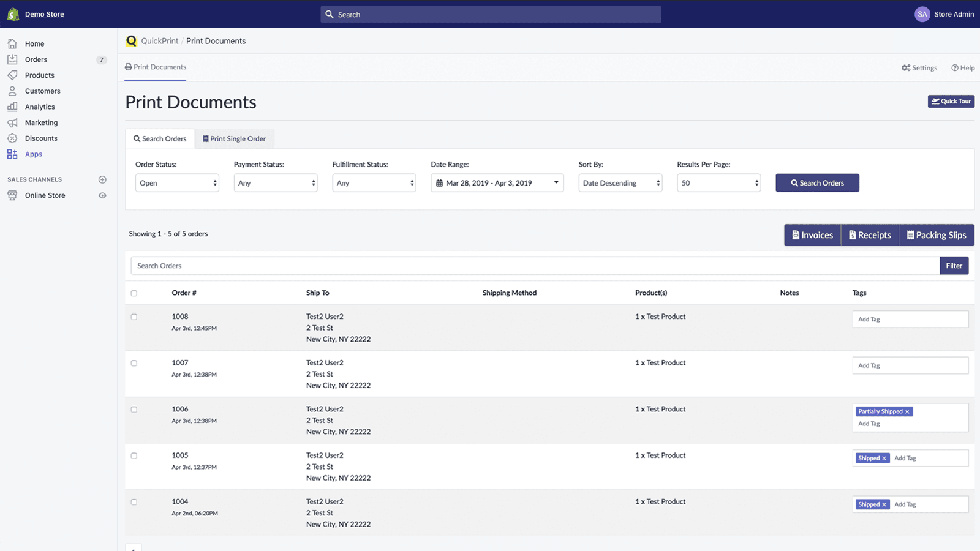Open the Sort By dropdown
The width and height of the screenshot is (980, 551).
coord(620,182)
